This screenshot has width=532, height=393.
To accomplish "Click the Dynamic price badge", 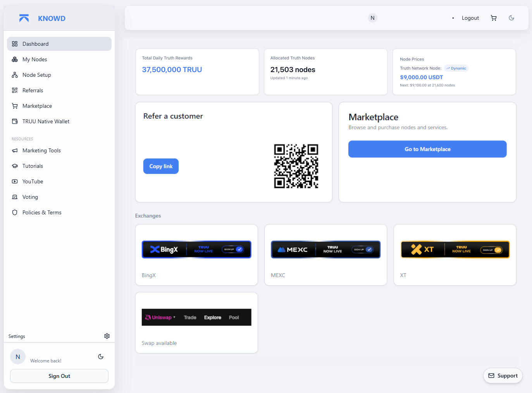I will pyautogui.click(x=456, y=68).
